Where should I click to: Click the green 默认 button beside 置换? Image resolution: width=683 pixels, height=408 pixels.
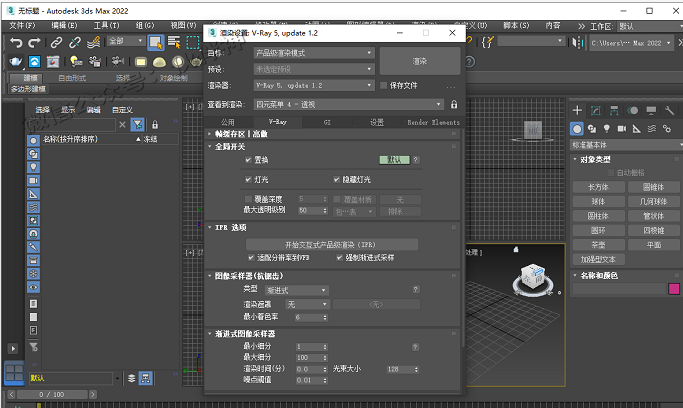pos(394,160)
